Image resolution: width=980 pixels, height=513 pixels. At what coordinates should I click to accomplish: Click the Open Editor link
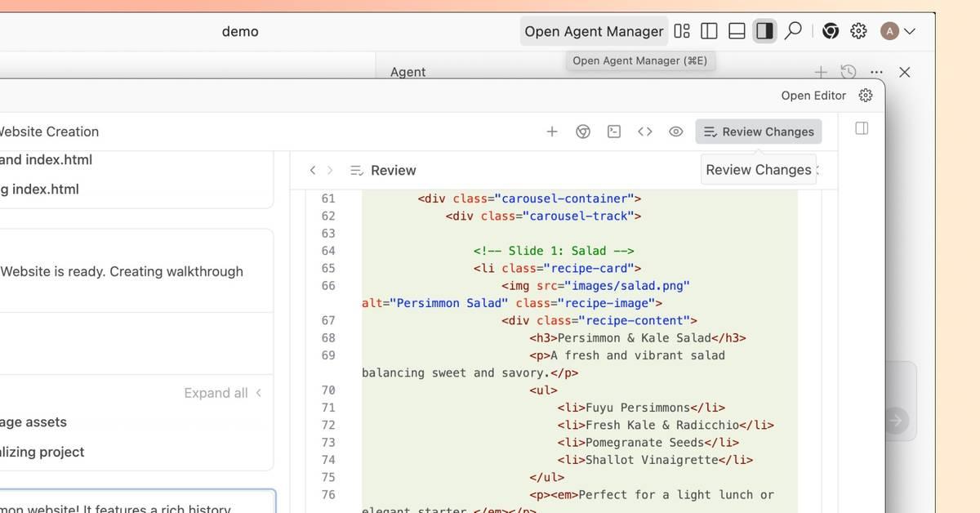[x=813, y=96]
